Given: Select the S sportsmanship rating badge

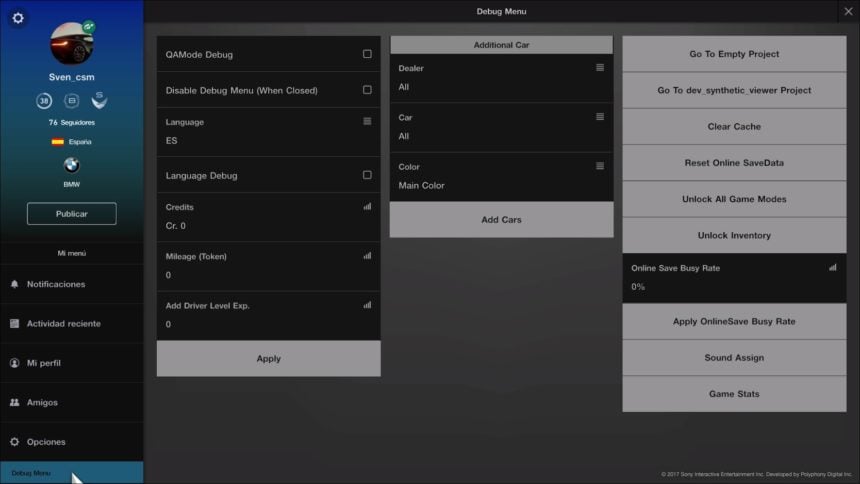Looking at the screenshot, I should click(x=99, y=100).
